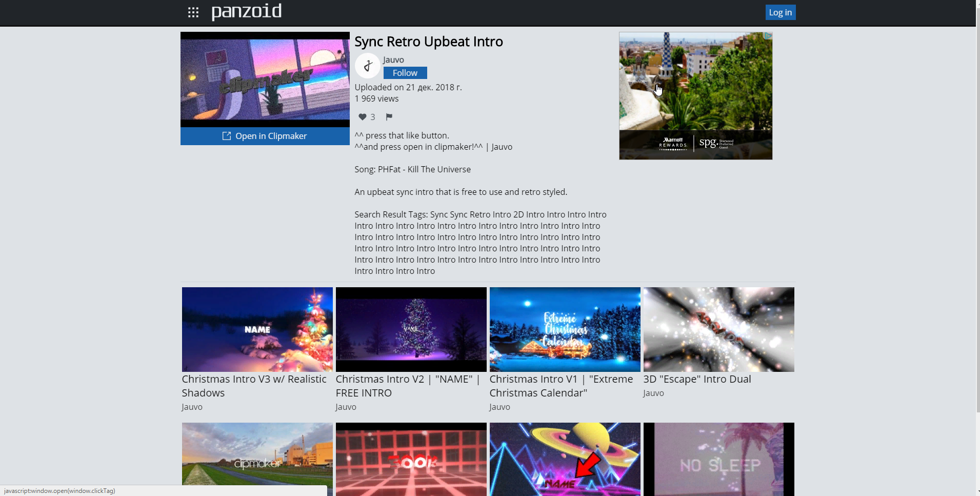
Task: Open the retro planet NAME intro thumbnail
Action: 564,459
